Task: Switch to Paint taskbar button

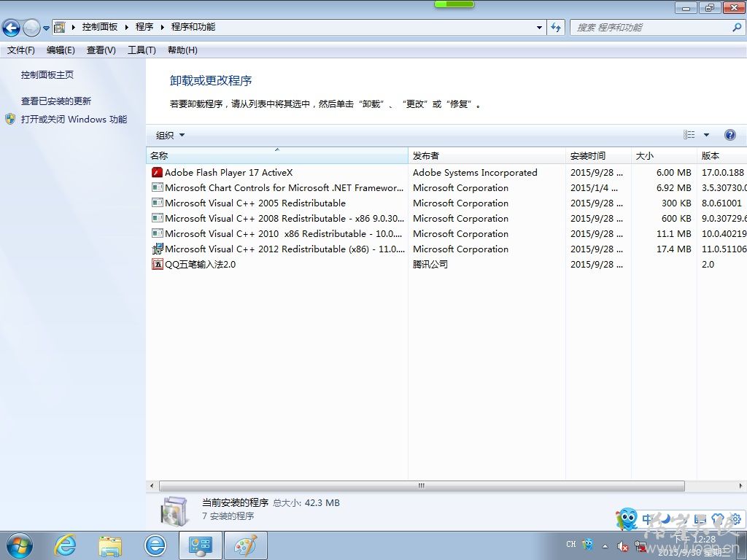Action: point(245,545)
